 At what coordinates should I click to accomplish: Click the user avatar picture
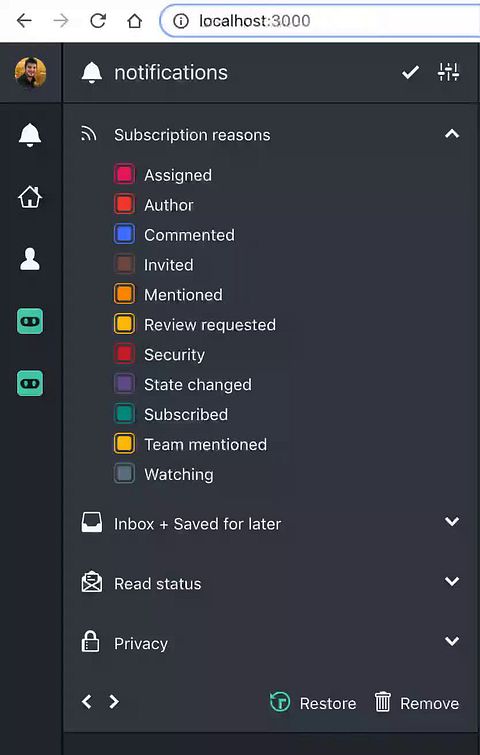pyautogui.click(x=30, y=73)
